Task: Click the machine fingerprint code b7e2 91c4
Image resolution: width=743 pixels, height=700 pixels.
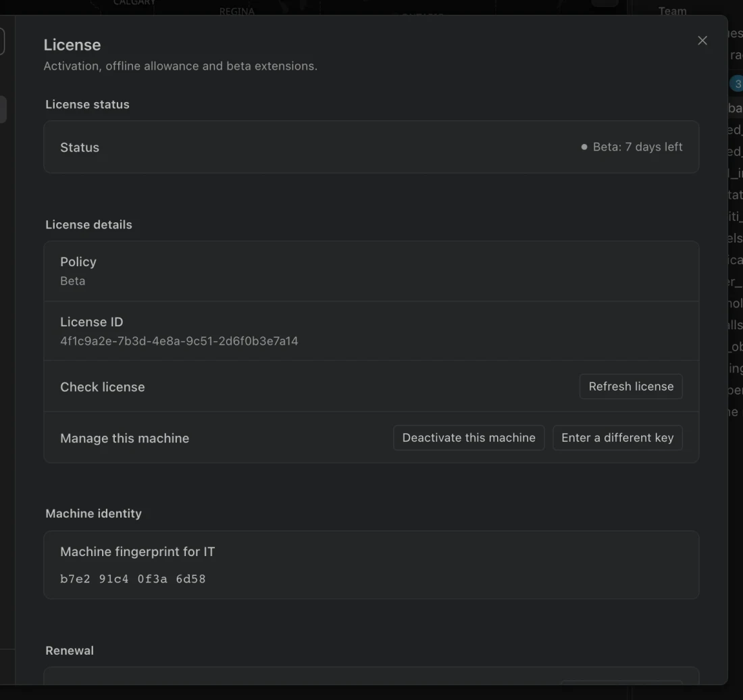Action: tap(132, 578)
